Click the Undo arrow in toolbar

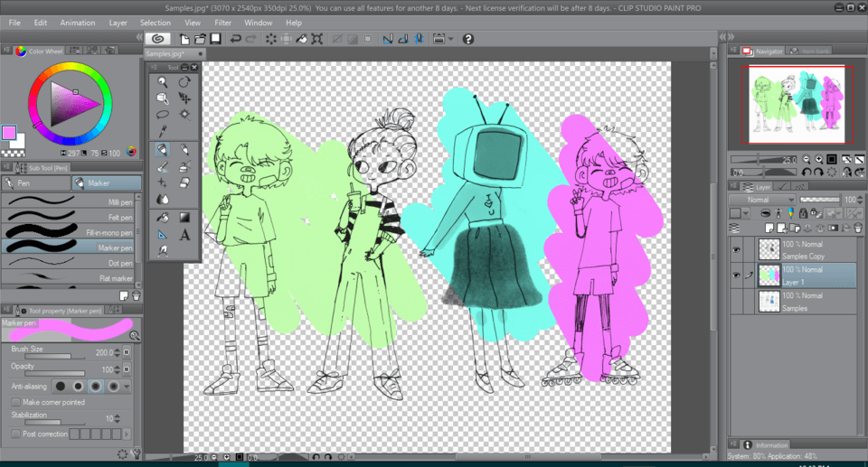pos(236,40)
